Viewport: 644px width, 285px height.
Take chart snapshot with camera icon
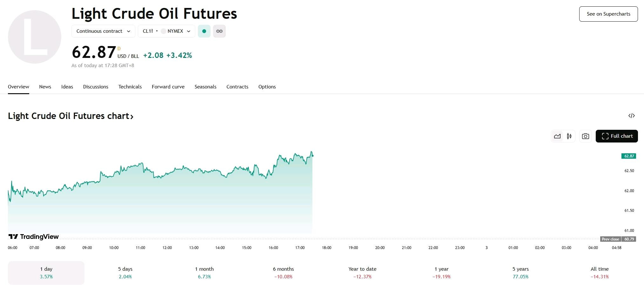pos(586,136)
